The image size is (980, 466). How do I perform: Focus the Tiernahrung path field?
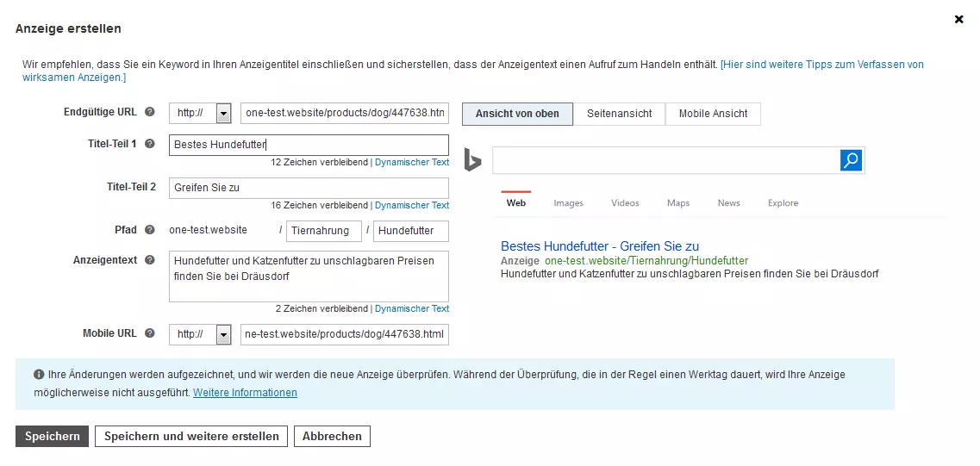tap(324, 231)
